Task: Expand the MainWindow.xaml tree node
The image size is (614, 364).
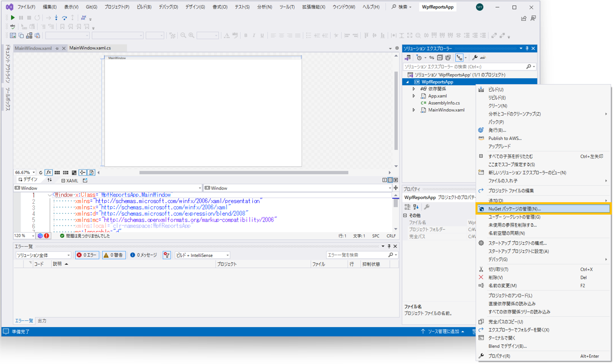Action: [414, 110]
